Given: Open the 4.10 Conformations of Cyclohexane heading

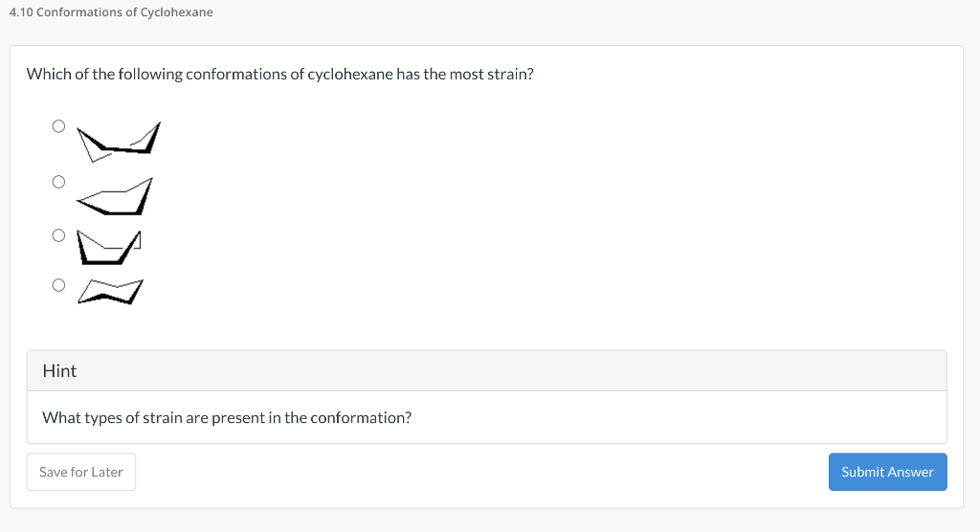Looking at the screenshot, I should pos(110,12).
